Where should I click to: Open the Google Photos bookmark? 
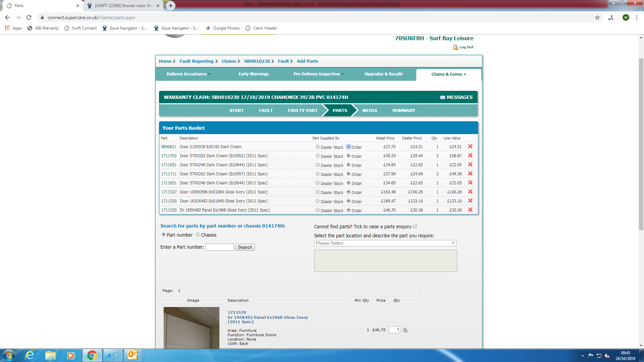(x=223, y=28)
